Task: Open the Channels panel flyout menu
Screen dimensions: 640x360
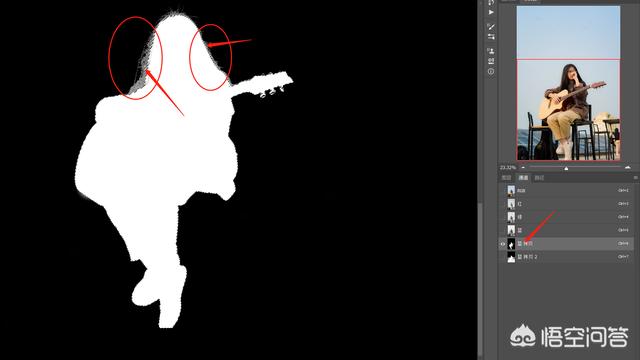Action: pos(636,178)
